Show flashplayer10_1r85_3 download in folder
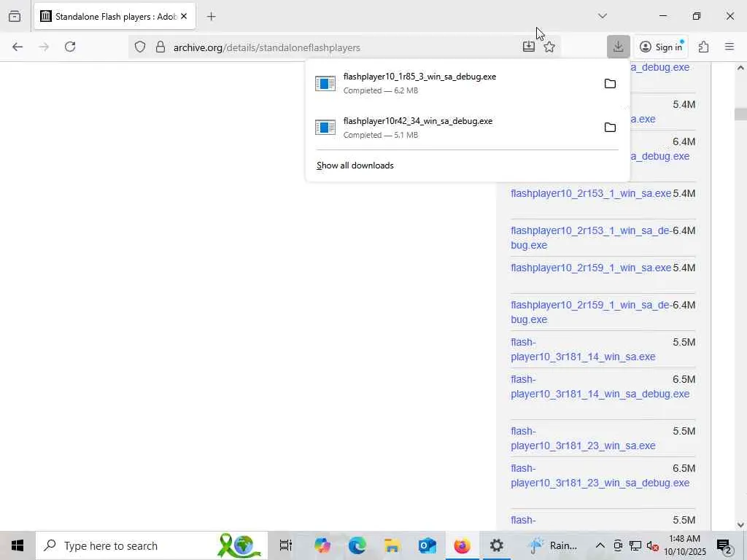The width and height of the screenshot is (747, 560). coord(610,84)
